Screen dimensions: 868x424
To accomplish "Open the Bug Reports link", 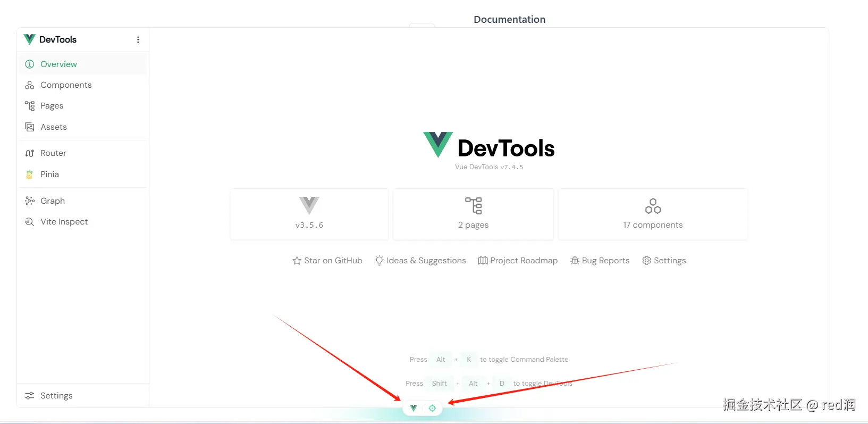I will coord(600,261).
